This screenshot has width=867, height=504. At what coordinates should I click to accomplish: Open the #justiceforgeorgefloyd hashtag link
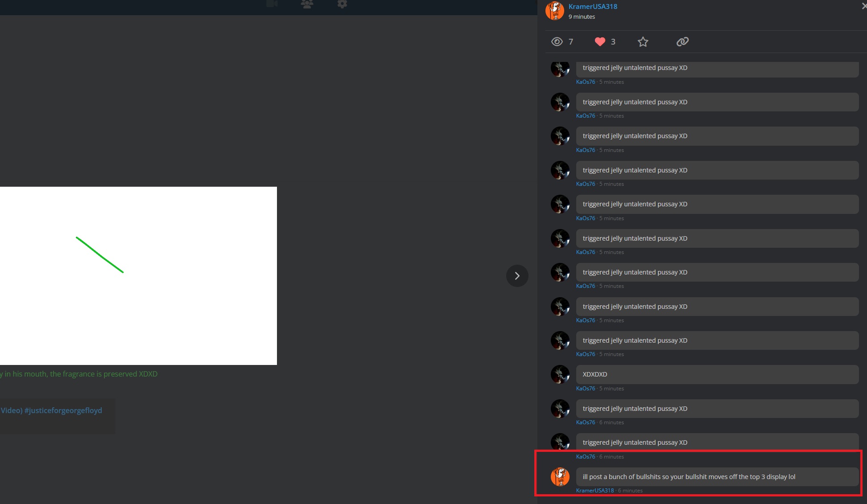(63, 410)
